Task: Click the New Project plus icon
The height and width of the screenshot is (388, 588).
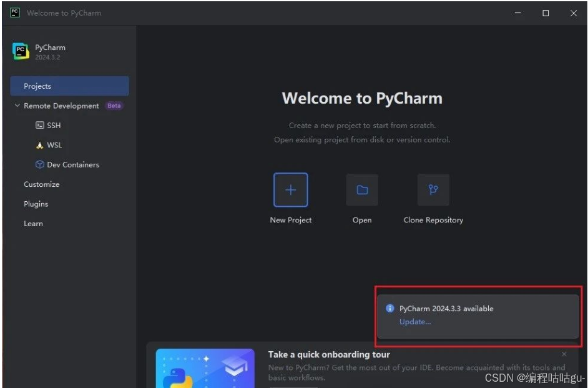Action: tap(291, 190)
